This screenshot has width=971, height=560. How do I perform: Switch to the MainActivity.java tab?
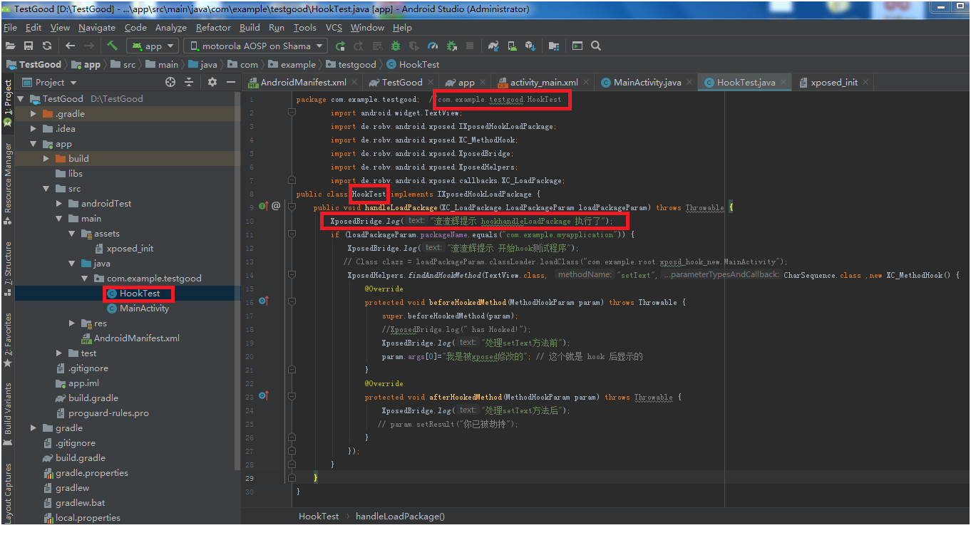(x=647, y=82)
